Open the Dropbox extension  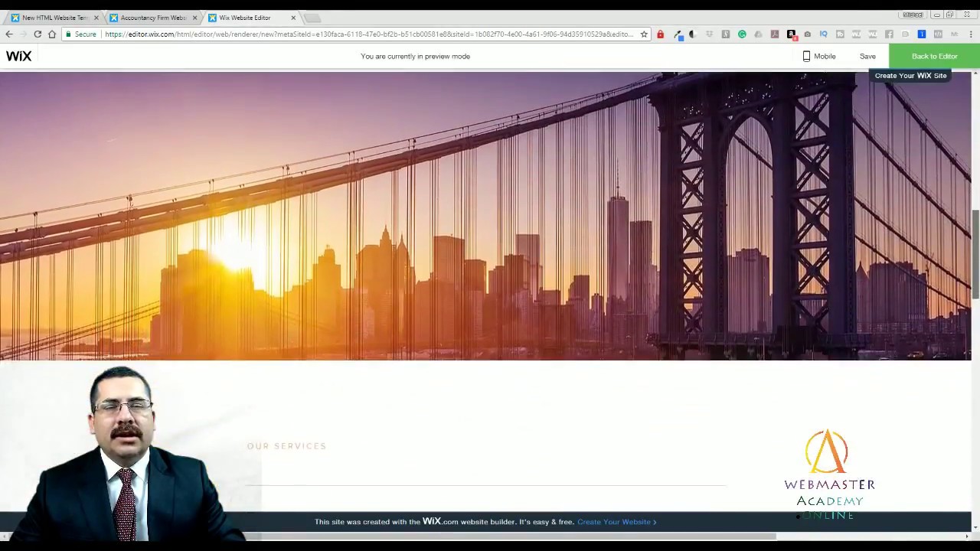point(710,34)
